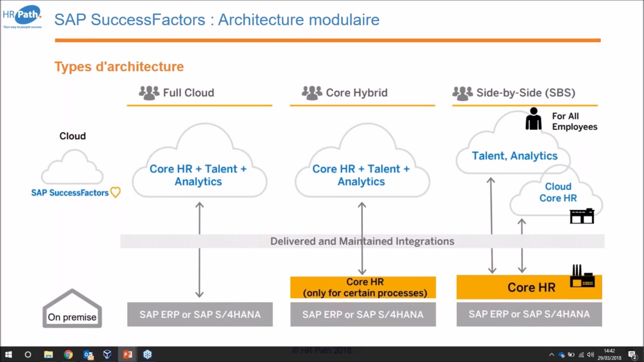The image size is (644, 362).
Task: Click the Full Cloud column heading
Action: pyautogui.click(x=189, y=93)
